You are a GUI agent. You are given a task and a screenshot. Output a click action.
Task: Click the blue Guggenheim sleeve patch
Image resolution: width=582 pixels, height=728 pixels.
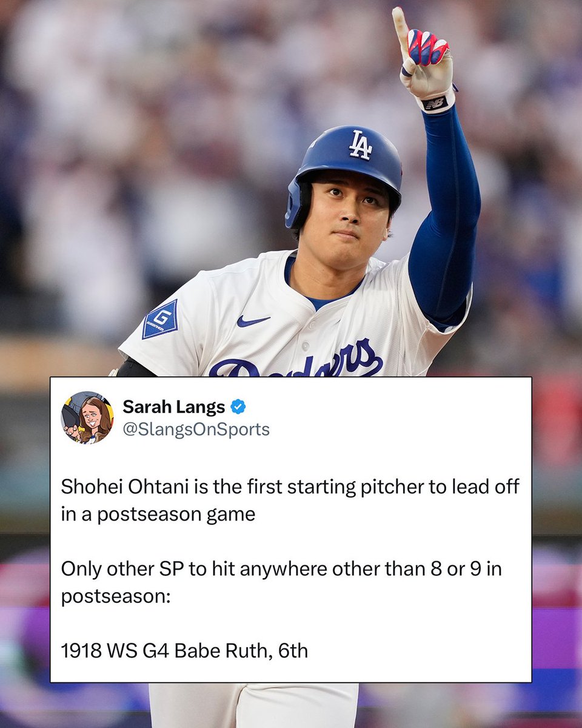(160, 318)
